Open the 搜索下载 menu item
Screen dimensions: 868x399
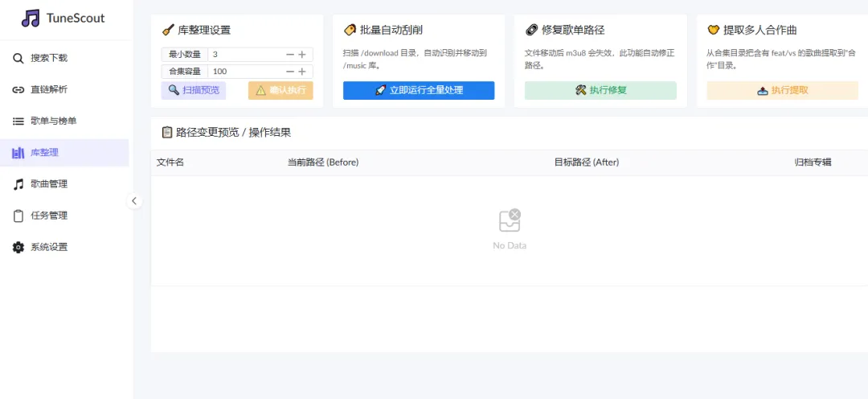(x=64, y=58)
